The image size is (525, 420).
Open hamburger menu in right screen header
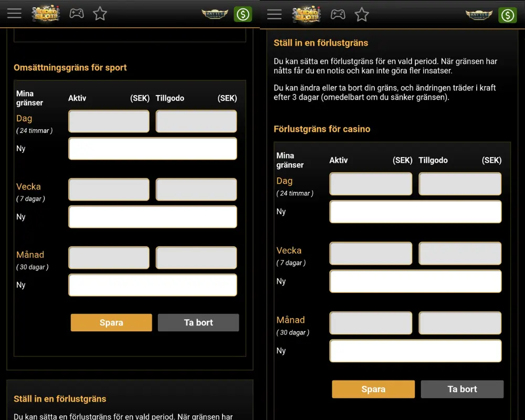275,14
